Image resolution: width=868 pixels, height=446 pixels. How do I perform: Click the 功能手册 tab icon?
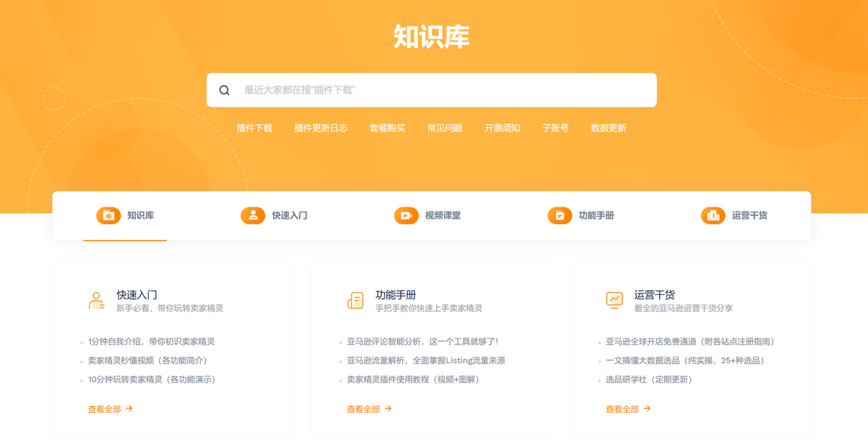[560, 216]
